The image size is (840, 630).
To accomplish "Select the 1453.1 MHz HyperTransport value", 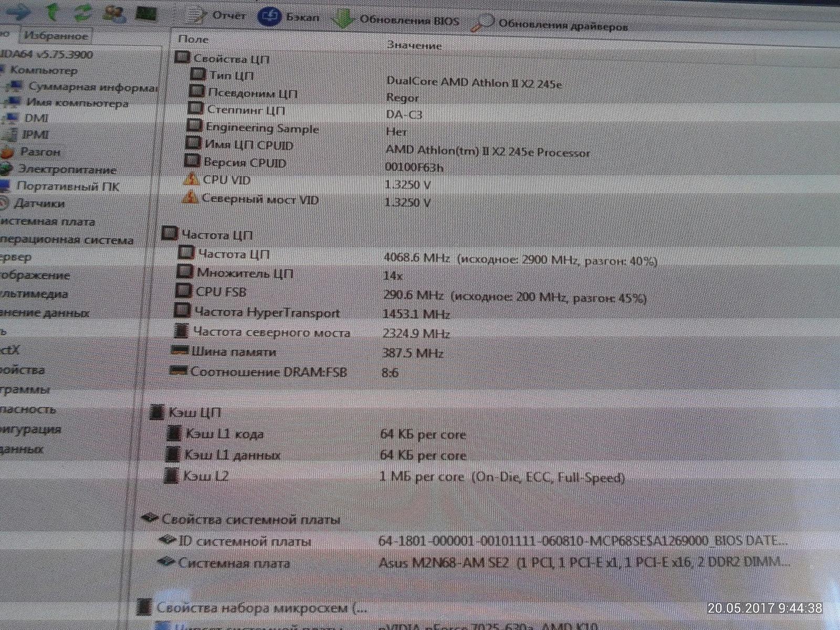I will click(x=416, y=314).
